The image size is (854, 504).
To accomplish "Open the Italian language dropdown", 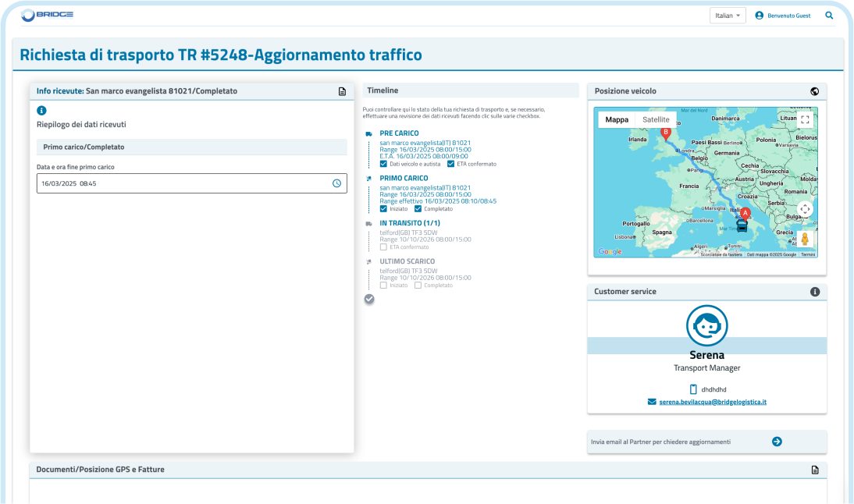I will [728, 16].
